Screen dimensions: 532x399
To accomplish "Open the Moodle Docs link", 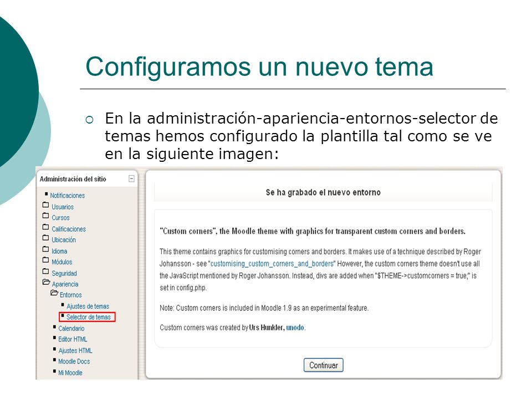I will tap(74, 361).
